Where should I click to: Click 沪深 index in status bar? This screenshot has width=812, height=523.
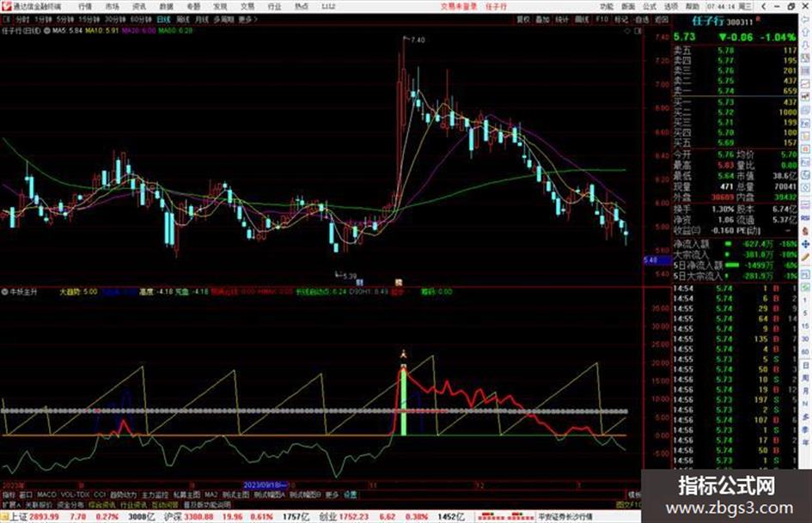173,517
